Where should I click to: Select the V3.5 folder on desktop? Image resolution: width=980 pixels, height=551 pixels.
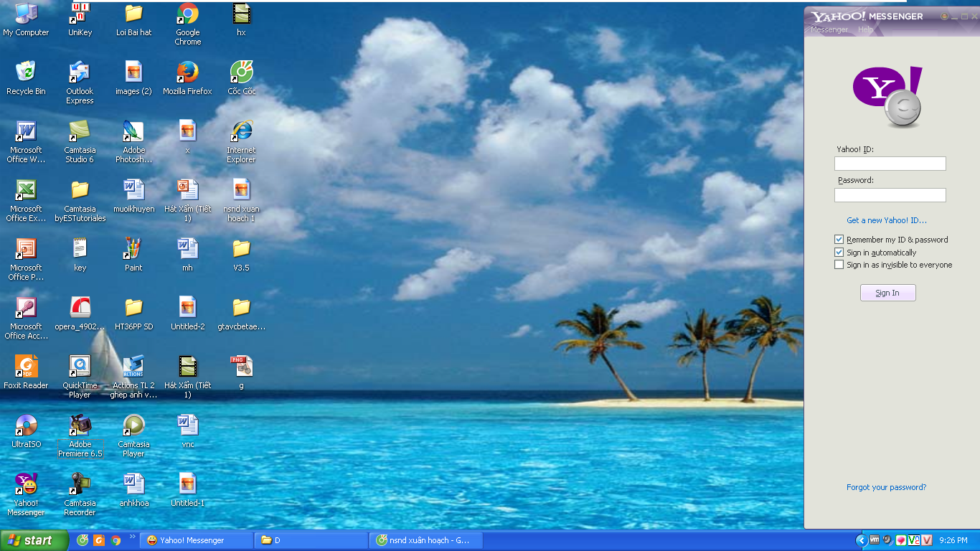[241, 255]
